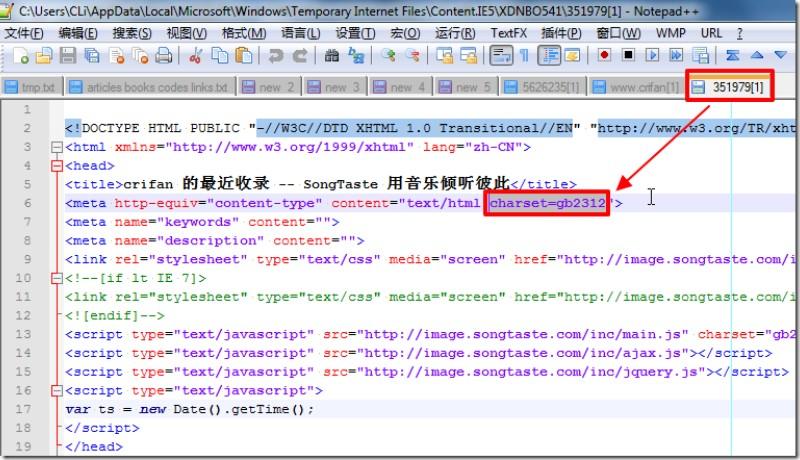The height and width of the screenshot is (460, 800).
Task: Click the Play macro icon
Action: tap(651, 56)
